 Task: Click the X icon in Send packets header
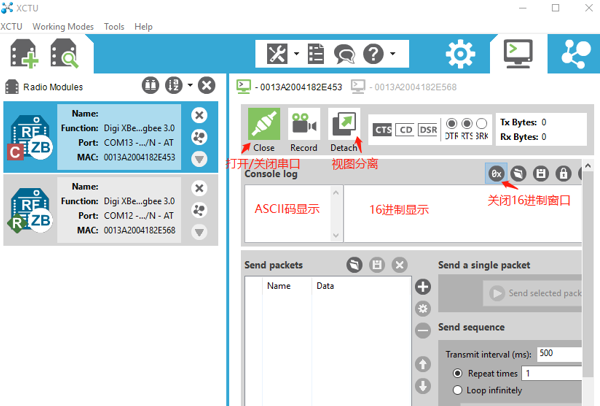click(399, 264)
